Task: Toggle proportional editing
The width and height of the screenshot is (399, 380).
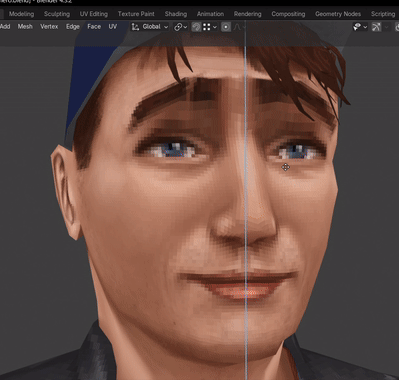Action: [226, 27]
